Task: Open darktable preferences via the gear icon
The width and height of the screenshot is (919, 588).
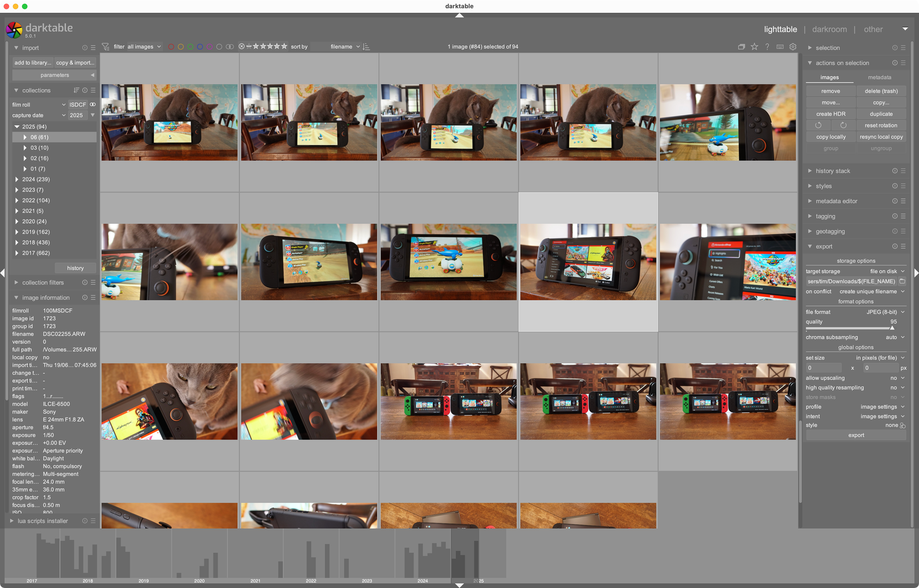Action: [793, 47]
